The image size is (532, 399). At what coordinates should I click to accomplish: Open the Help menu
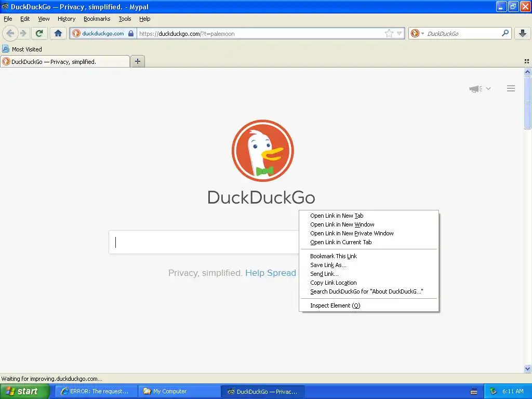tap(145, 19)
